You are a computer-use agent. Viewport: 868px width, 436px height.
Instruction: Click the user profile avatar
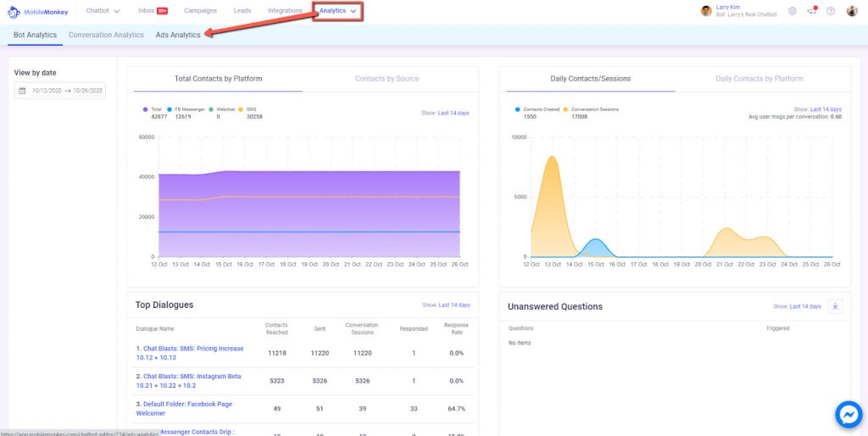852,11
